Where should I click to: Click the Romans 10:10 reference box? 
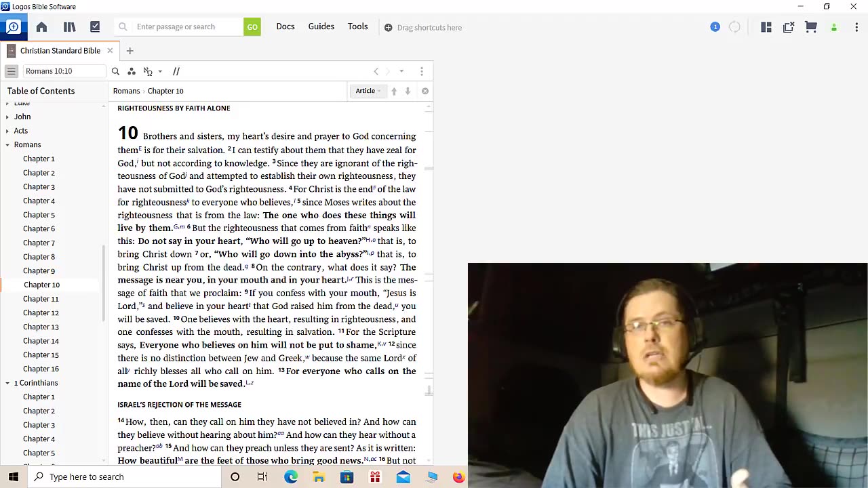coord(64,71)
